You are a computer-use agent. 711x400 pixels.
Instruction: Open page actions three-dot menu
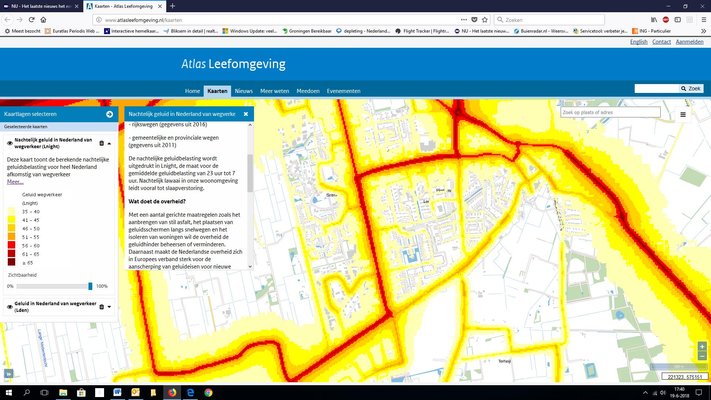(463, 20)
